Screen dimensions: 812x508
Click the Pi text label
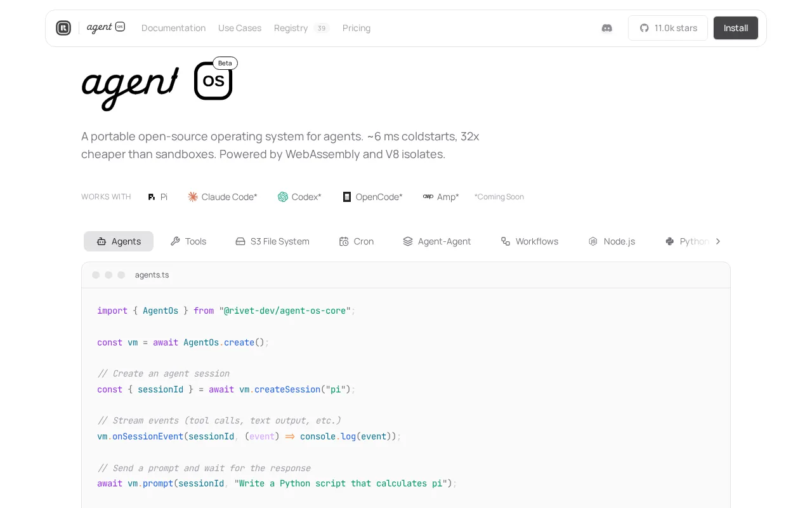pyautogui.click(x=164, y=197)
